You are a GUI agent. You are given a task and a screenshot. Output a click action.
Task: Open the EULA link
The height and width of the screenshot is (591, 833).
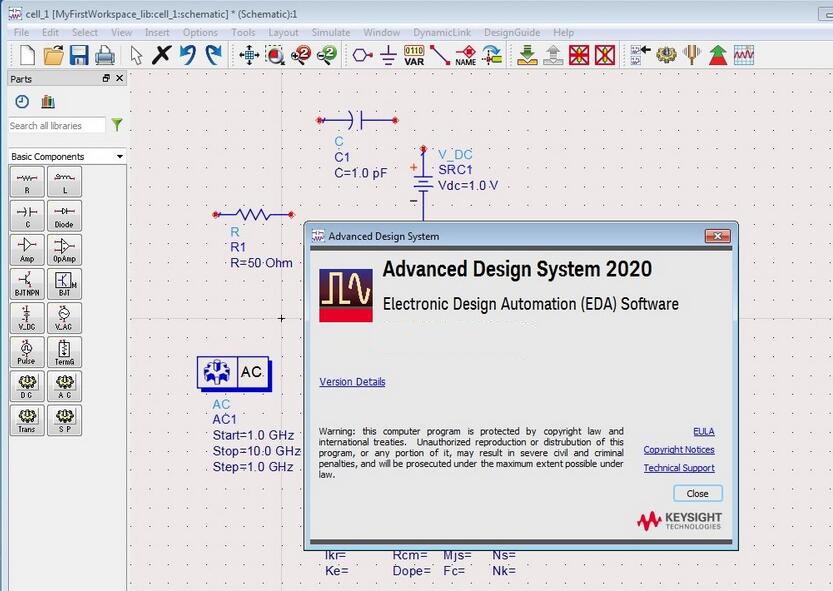pyautogui.click(x=704, y=432)
